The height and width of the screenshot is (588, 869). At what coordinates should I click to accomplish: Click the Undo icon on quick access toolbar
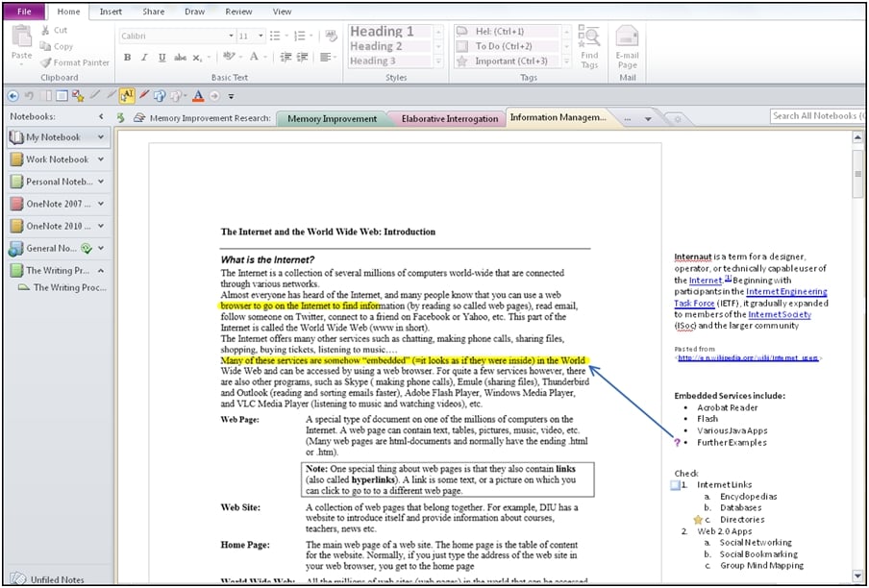(x=29, y=95)
